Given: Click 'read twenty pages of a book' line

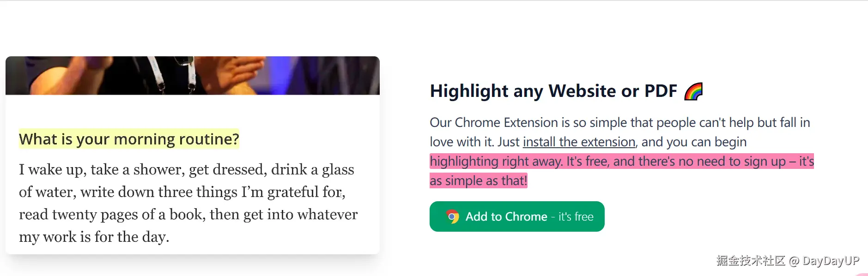Looking at the screenshot, I should click(188, 214).
